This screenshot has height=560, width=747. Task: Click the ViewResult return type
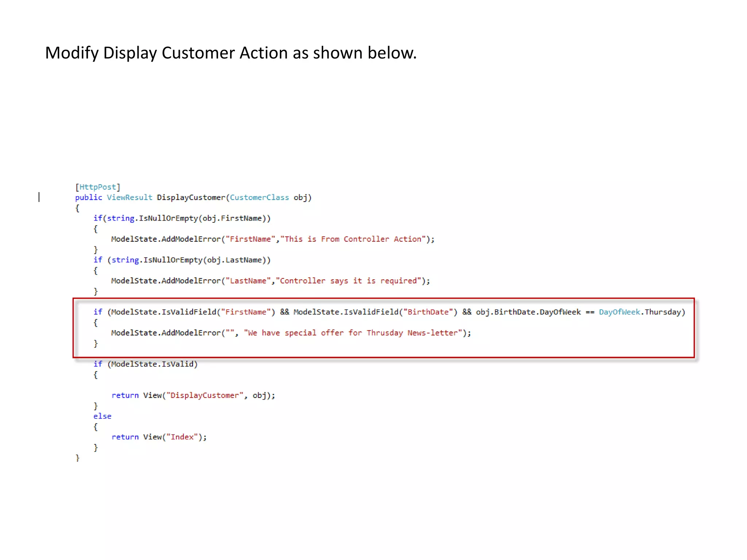click(x=129, y=198)
